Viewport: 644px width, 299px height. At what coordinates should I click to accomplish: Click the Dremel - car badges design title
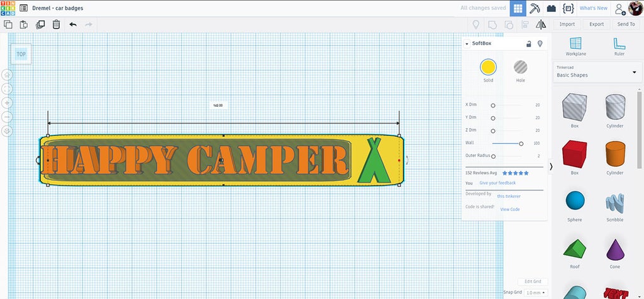point(57,8)
